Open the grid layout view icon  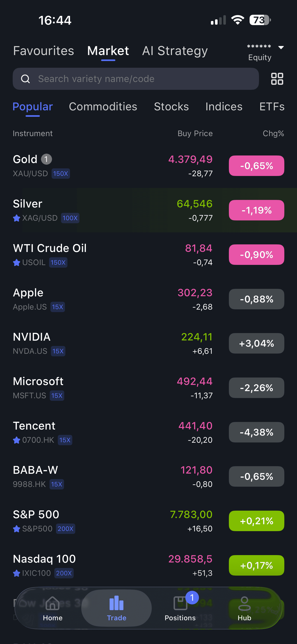(x=277, y=79)
